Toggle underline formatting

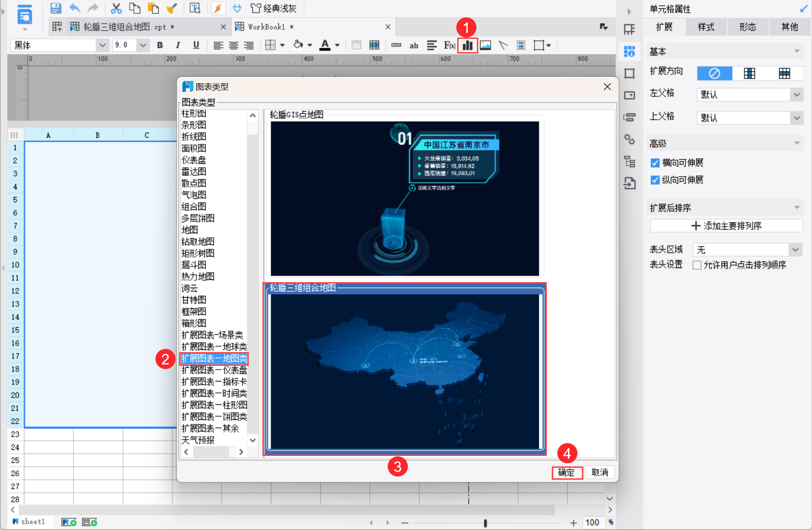click(x=196, y=45)
